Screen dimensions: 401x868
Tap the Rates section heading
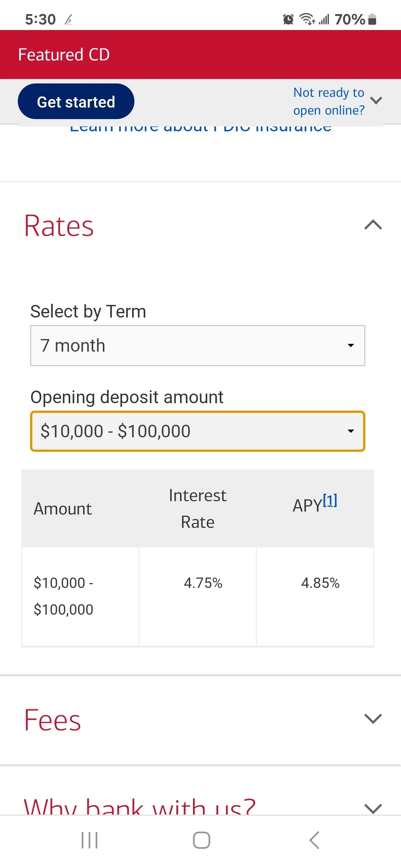(x=59, y=226)
